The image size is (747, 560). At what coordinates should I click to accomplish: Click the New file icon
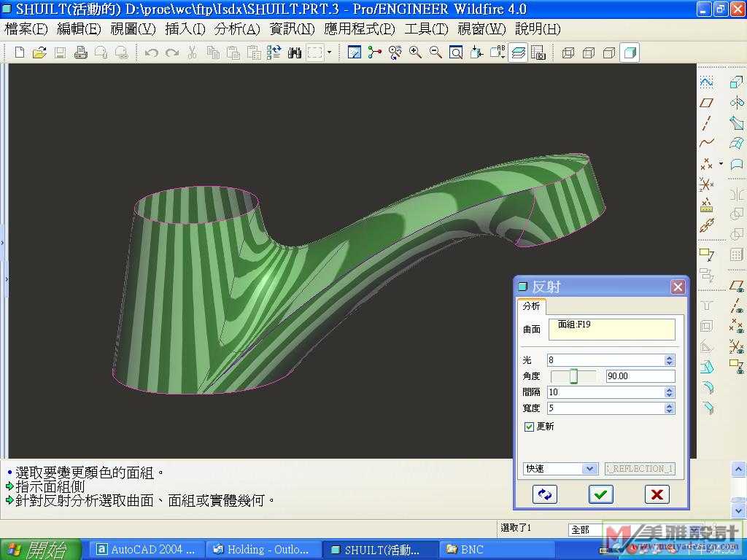click(20, 52)
